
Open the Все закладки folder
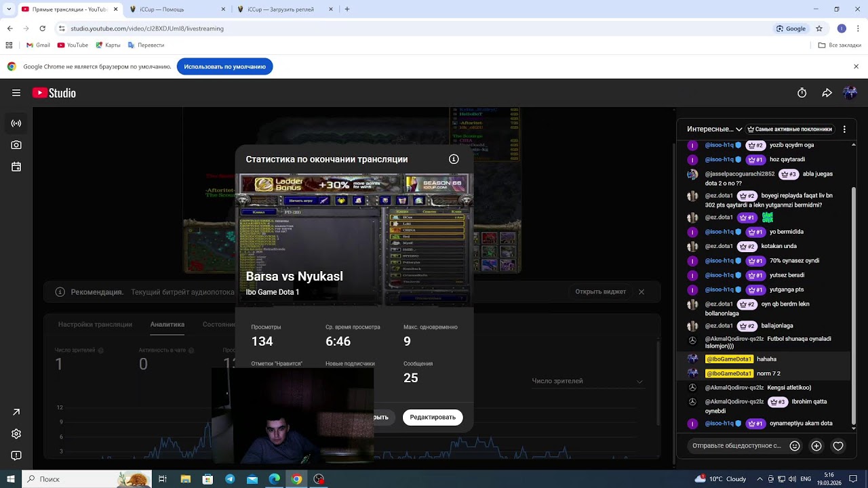coord(840,45)
